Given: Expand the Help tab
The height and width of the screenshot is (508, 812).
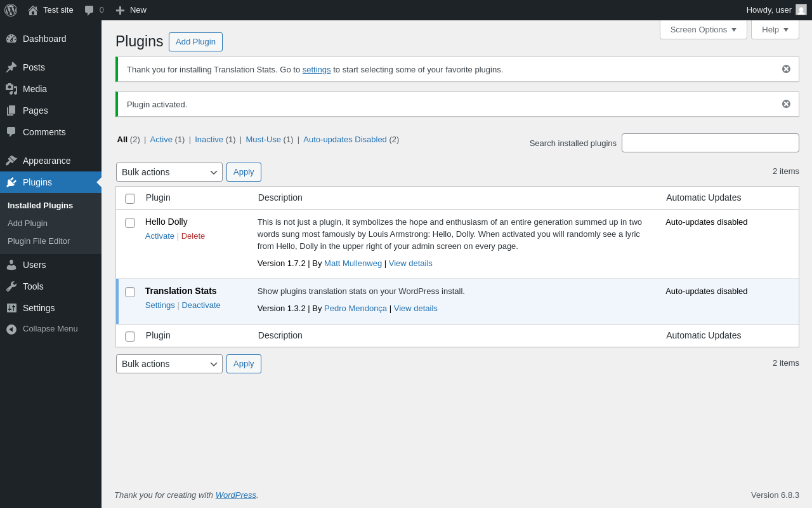Looking at the screenshot, I should [x=775, y=29].
